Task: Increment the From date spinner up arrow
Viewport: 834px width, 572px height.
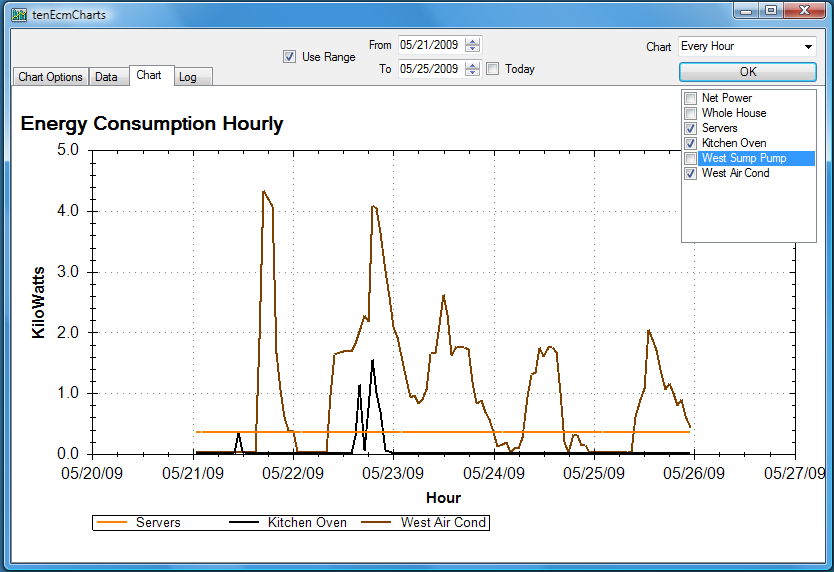Action: [x=472, y=42]
